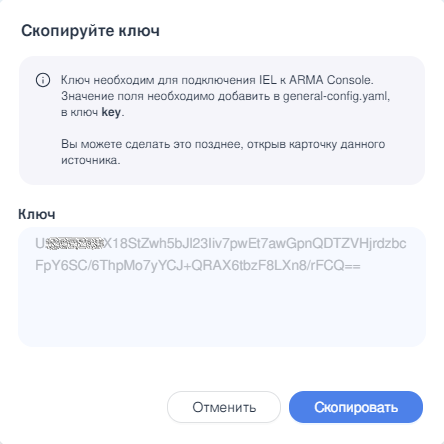
Task: Click the bold word key in the notice
Action: tap(111, 112)
